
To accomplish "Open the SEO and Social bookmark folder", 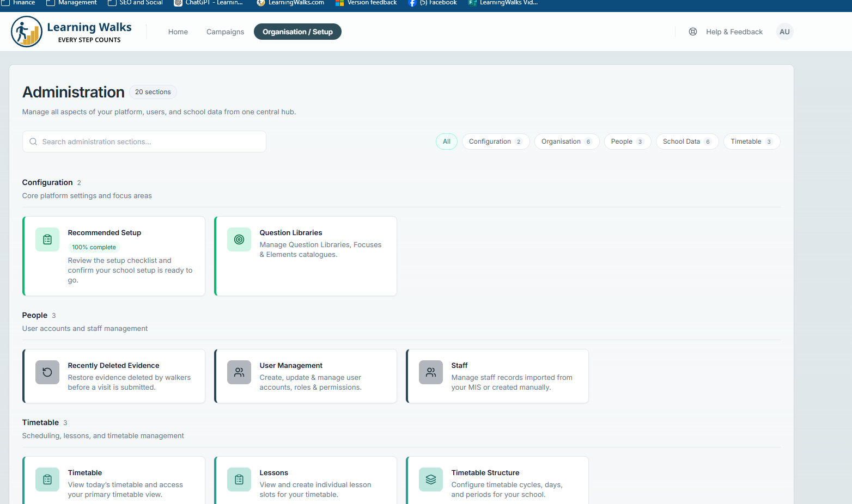I will pos(136,3).
